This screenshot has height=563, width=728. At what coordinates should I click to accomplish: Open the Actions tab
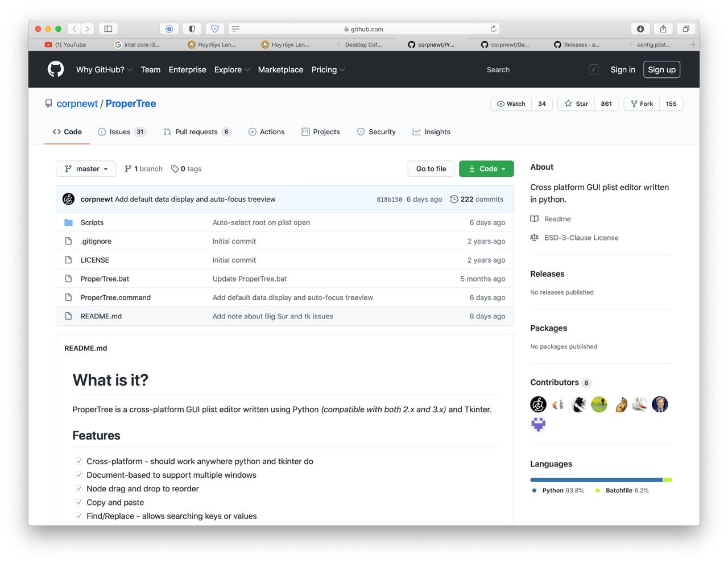(x=266, y=132)
